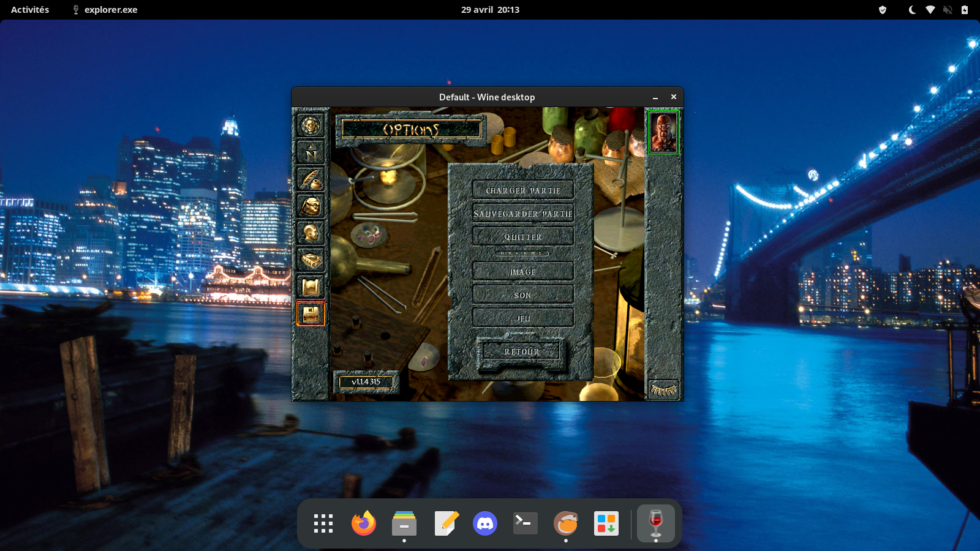Image resolution: width=980 pixels, height=551 pixels.
Task: Click the shield security tray icon
Action: click(x=883, y=10)
